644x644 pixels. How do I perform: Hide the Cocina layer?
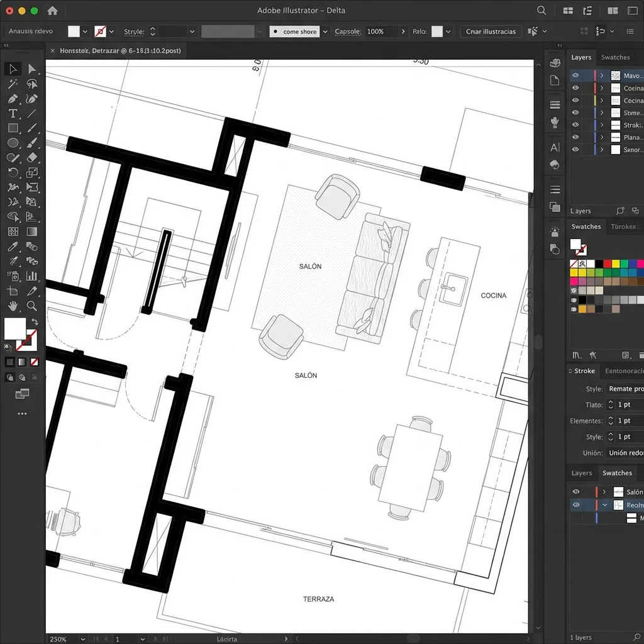(x=575, y=88)
